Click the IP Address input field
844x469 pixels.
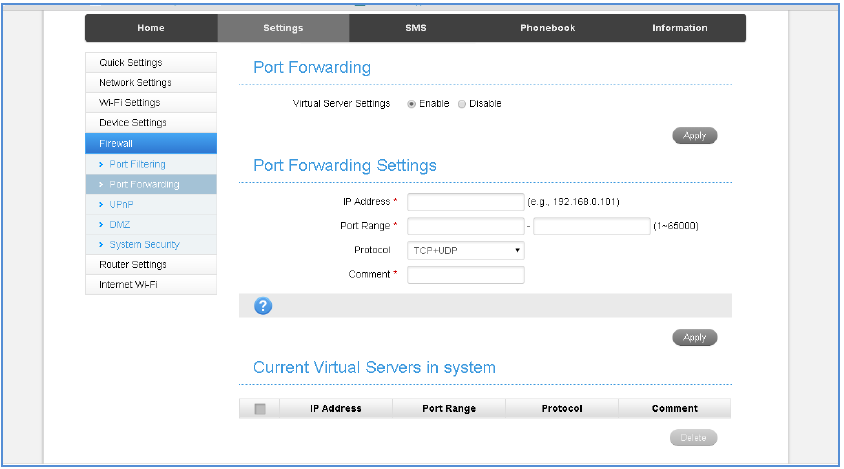pos(465,202)
